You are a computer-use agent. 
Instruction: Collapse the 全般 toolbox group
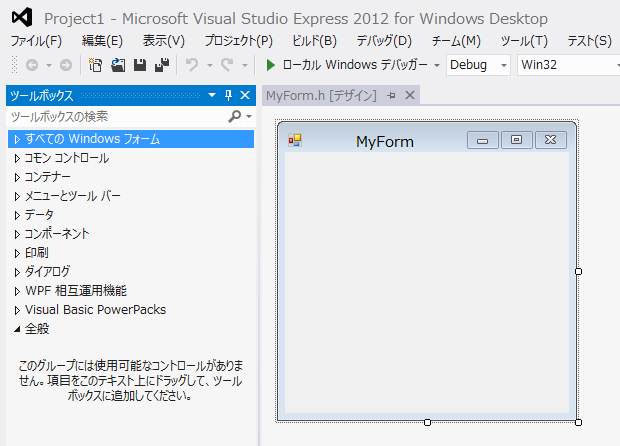coord(17,329)
